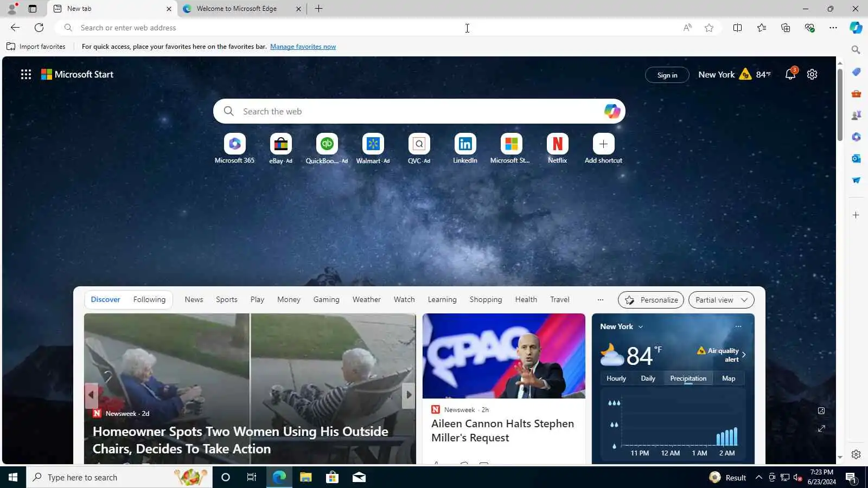Switch to the Discover feed tab
Viewport: 868px width, 488px height.
click(105, 300)
